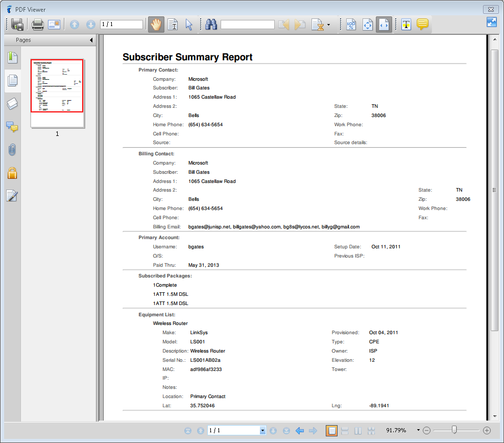Screen dimensions: 504x443
Task: Click the Print icon in toolbar
Action: pos(38,25)
